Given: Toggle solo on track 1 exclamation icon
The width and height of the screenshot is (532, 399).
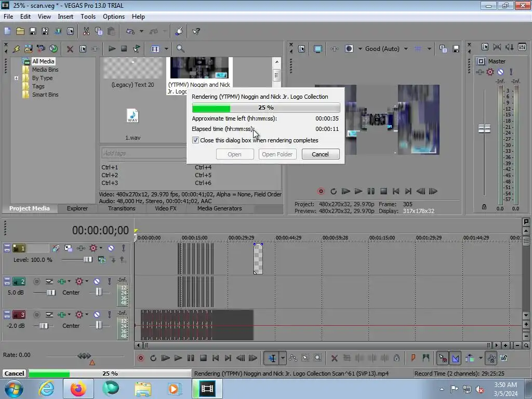Looking at the screenshot, I should 124,248.
